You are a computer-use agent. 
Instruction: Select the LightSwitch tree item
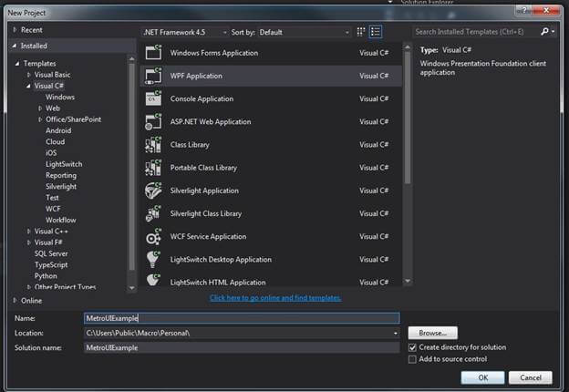[64, 164]
